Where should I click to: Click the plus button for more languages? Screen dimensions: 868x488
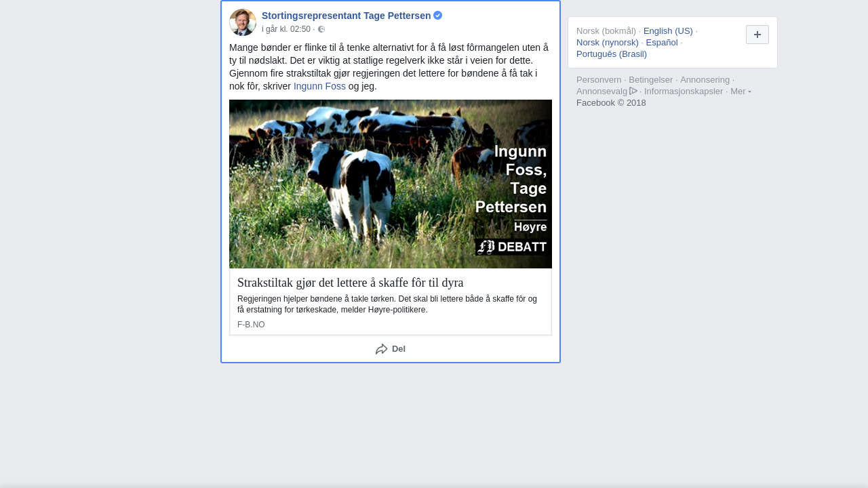click(x=757, y=35)
